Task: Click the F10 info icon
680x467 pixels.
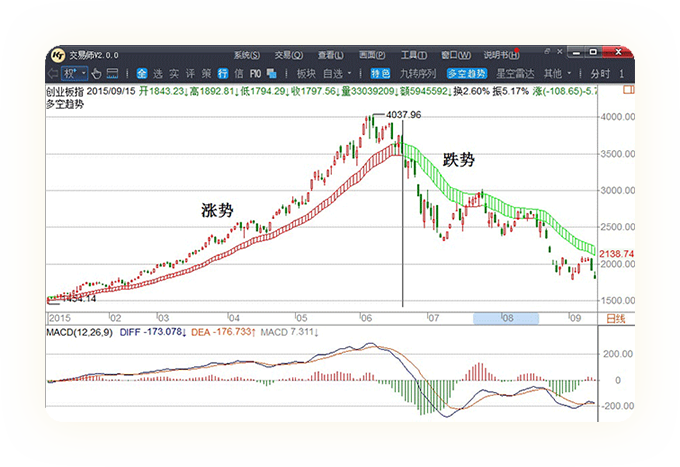Action: pos(256,73)
